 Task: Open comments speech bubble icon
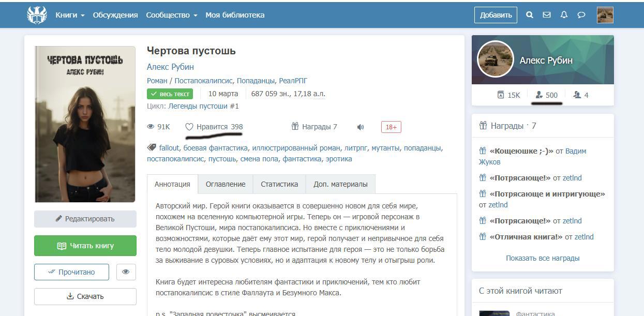tap(581, 15)
